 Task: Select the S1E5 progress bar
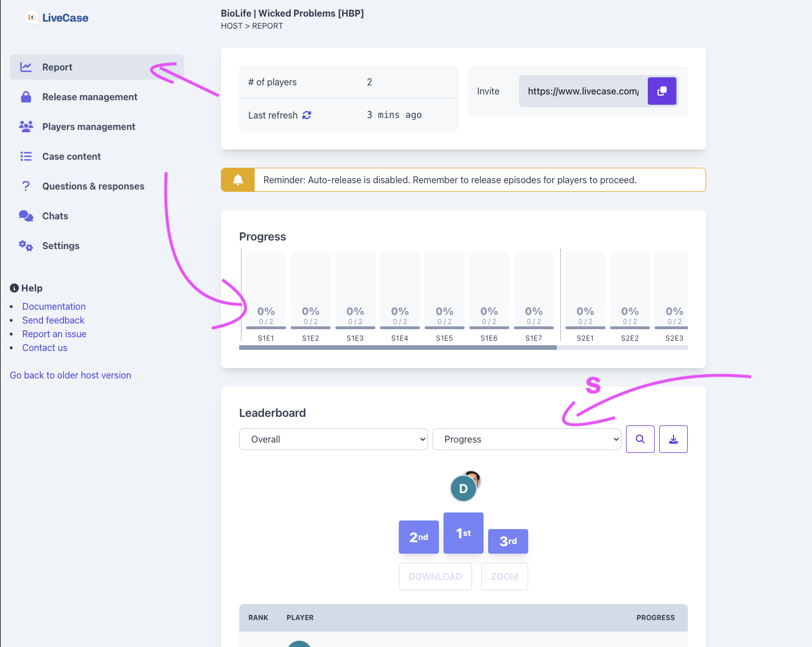pos(445,290)
